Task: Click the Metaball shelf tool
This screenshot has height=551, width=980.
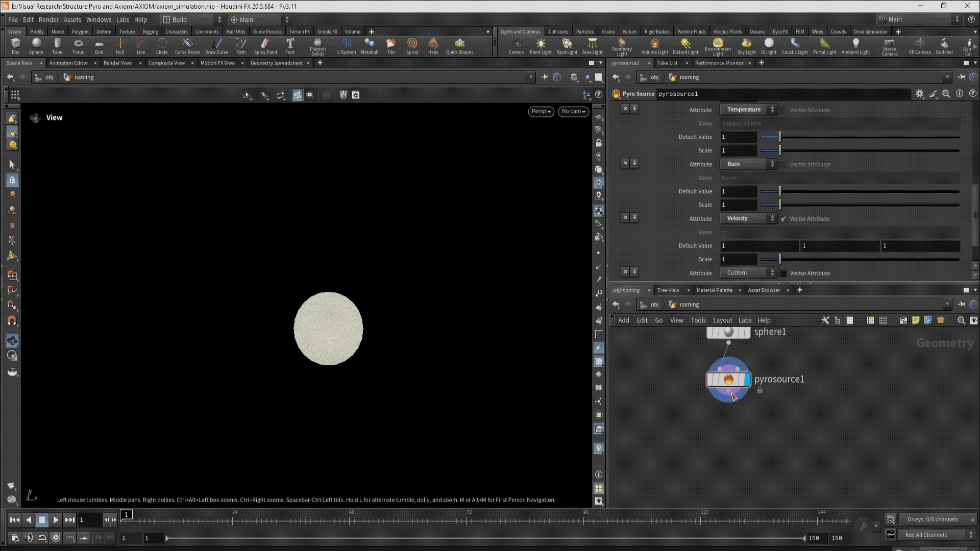Action: click(369, 46)
